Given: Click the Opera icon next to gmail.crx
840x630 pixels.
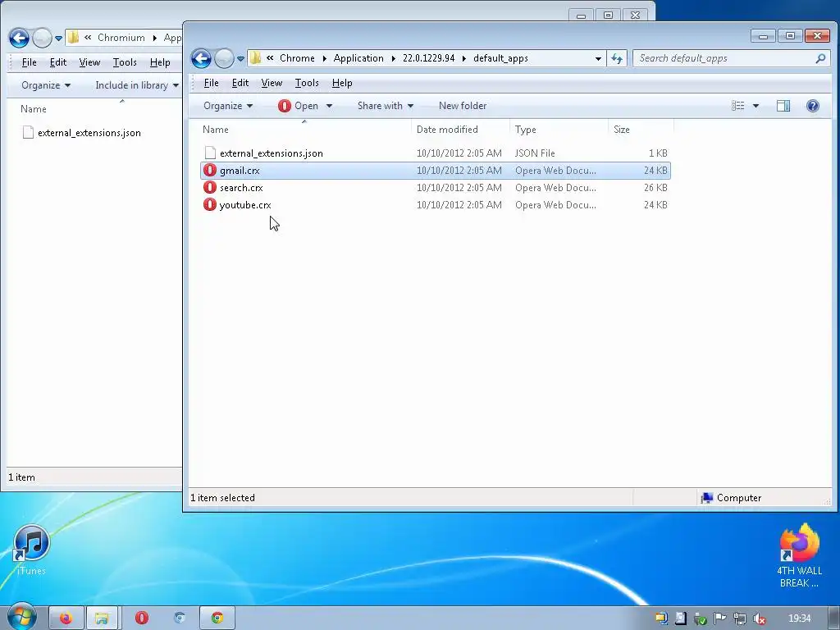Looking at the screenshot, I should point(209,171).
